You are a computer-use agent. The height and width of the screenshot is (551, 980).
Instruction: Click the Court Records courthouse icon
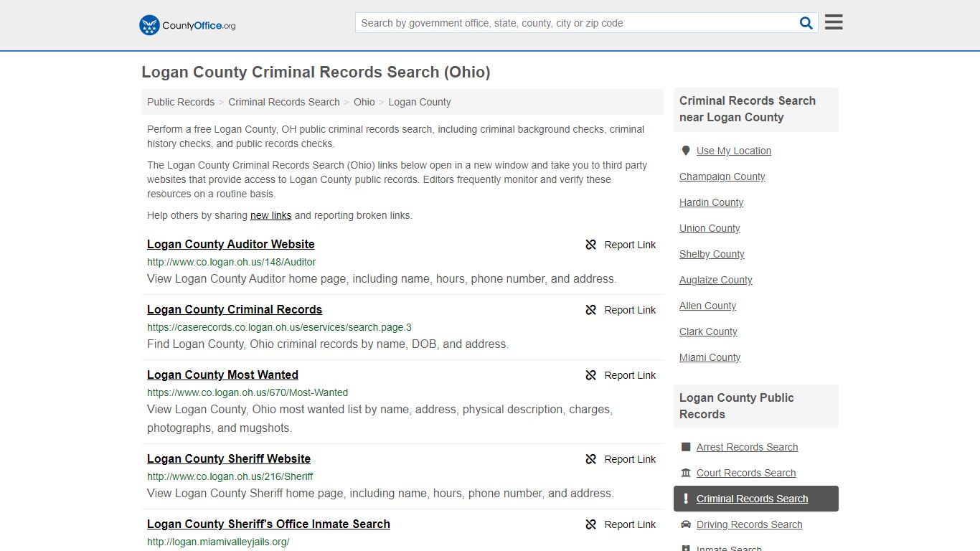(686, 473)
